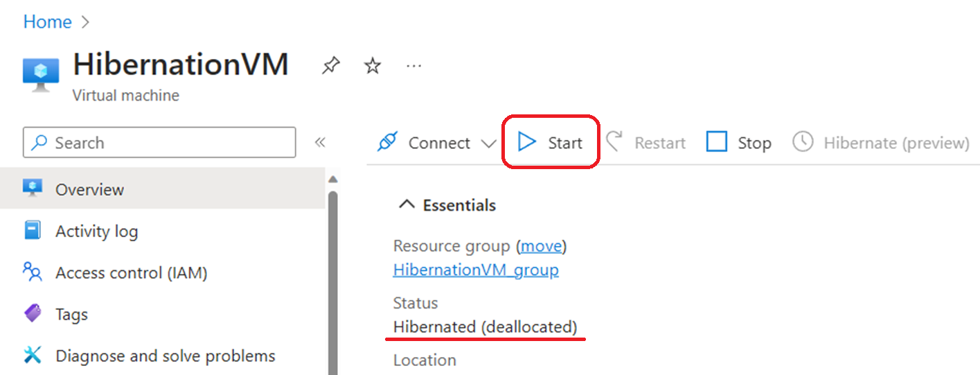Click the Hibernate clock icon
The image size is (980, 375).
pos(803,142)
